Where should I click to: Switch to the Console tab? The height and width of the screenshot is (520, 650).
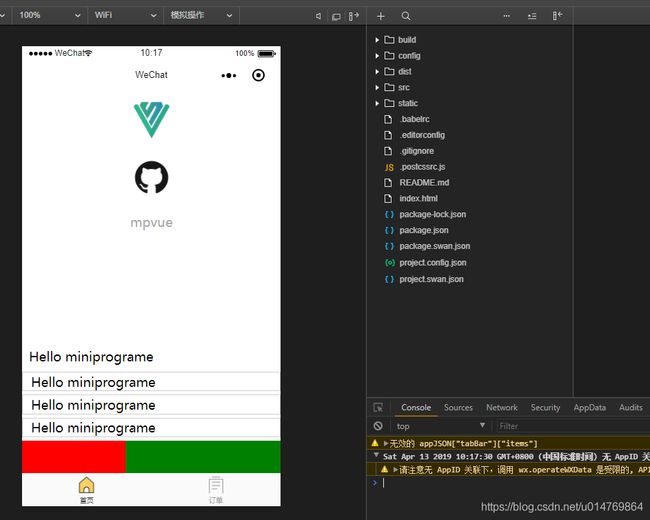tap(416, 408)
